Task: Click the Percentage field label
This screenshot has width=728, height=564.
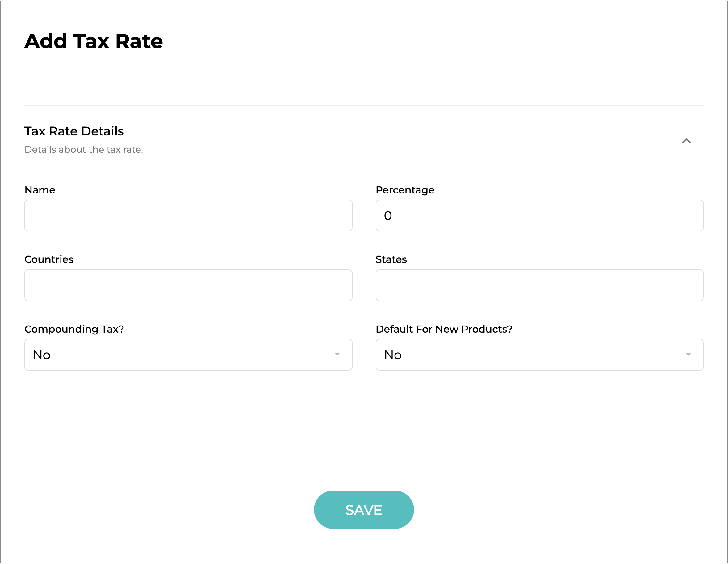Action: tap(405, 190)
